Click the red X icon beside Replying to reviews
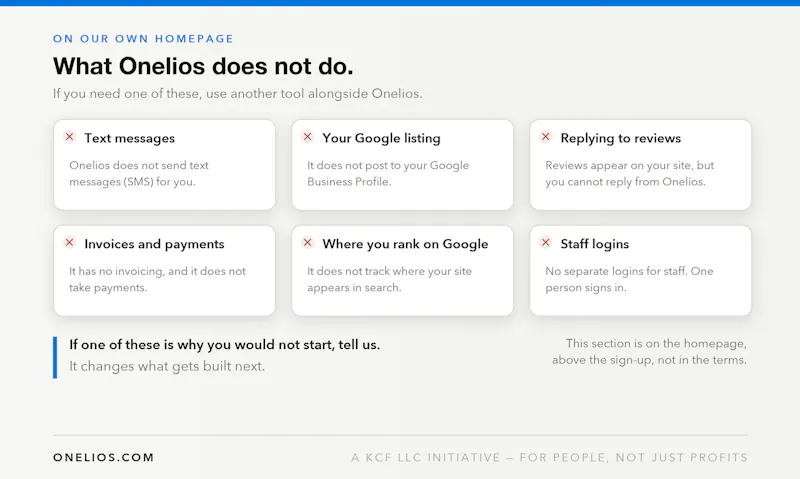This screenshot has width=800, height=479. click(x=545, y=137)
